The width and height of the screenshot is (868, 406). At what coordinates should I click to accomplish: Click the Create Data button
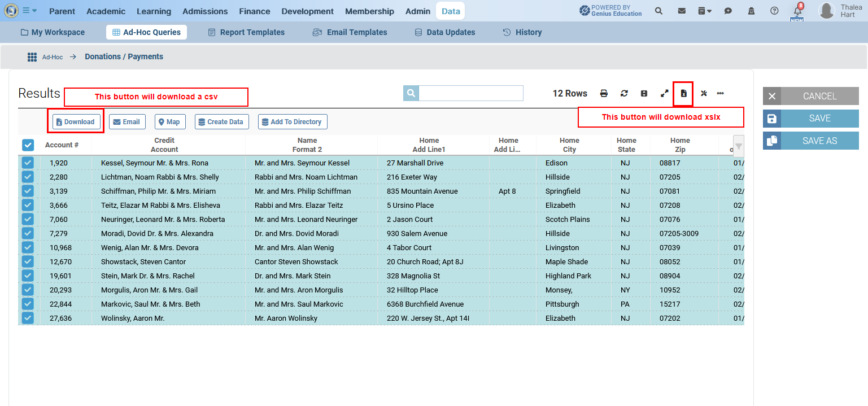tap(222, 121)
